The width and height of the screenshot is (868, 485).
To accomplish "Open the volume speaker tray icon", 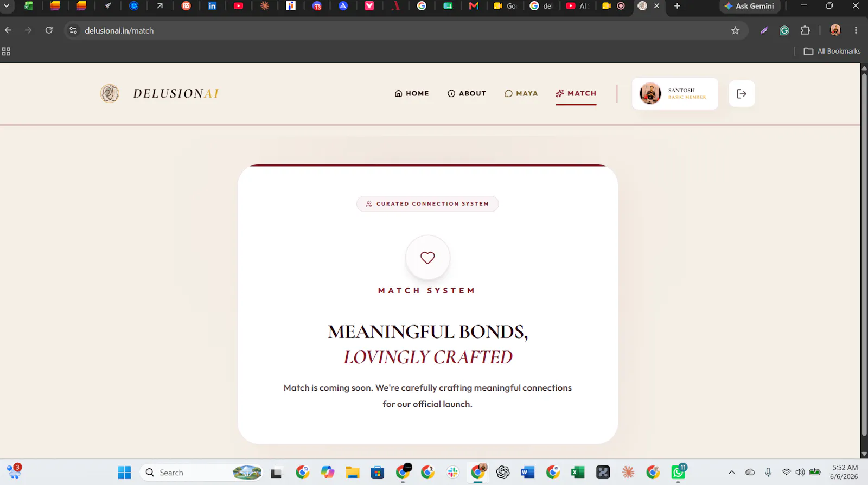I will tap(800, 473).
